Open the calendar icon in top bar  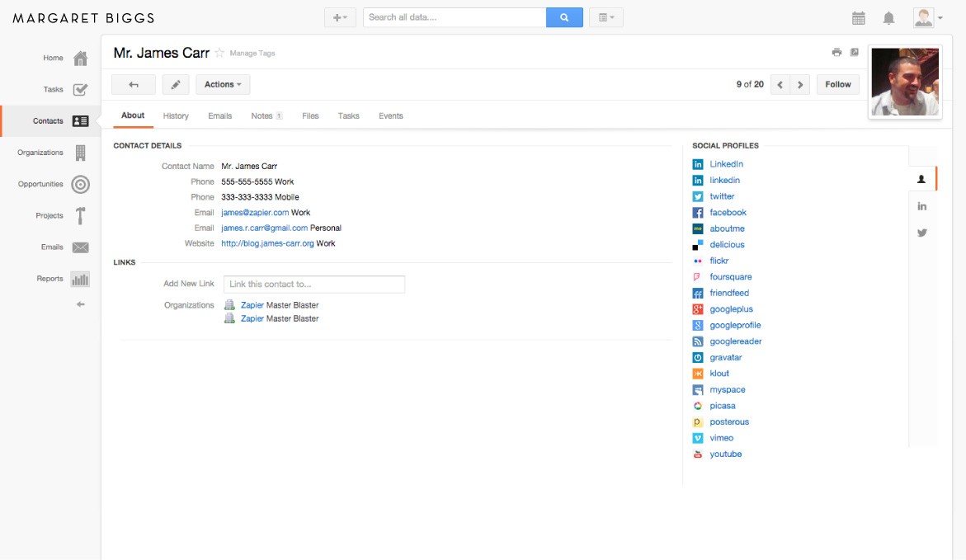(858, 18)
